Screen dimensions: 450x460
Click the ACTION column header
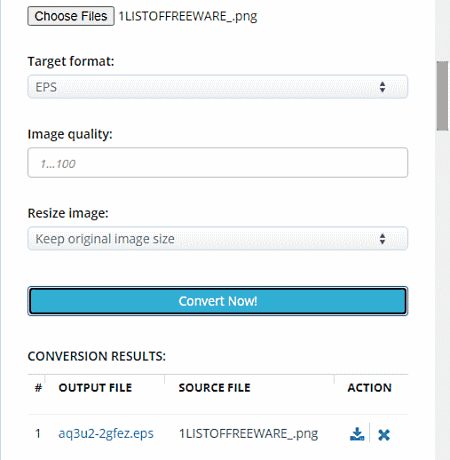pos(370,388)
